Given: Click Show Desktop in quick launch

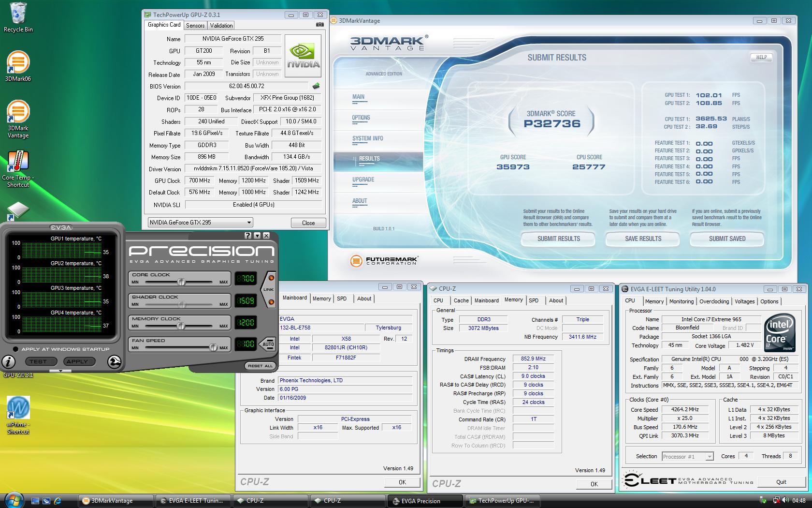Looking at the screenshot, I should 35,501.
